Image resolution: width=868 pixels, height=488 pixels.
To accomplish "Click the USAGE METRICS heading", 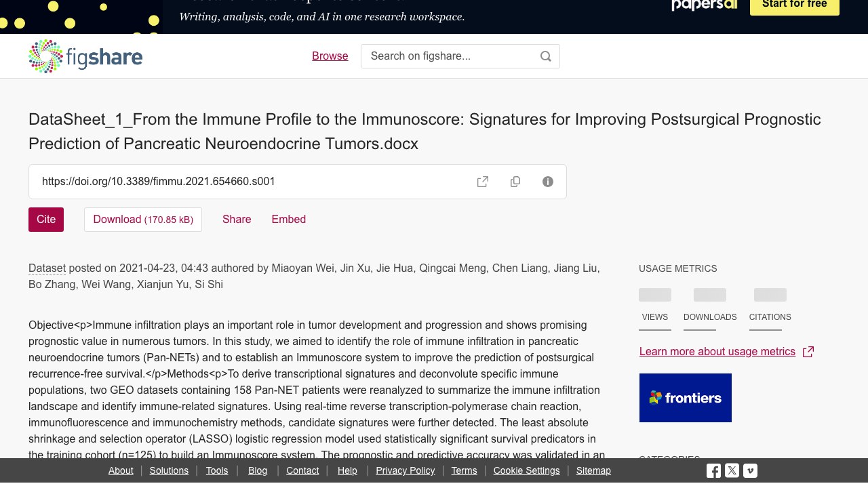I will pyautogui.click(x=678, y=268).
